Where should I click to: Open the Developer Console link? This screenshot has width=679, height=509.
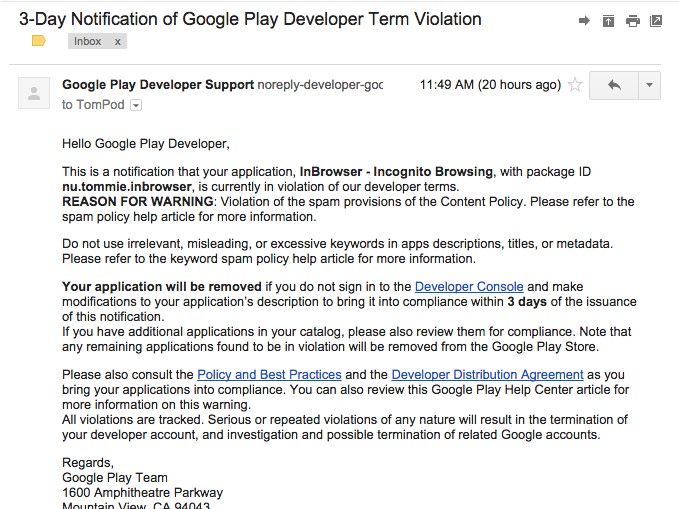click(x=469, y=287)
